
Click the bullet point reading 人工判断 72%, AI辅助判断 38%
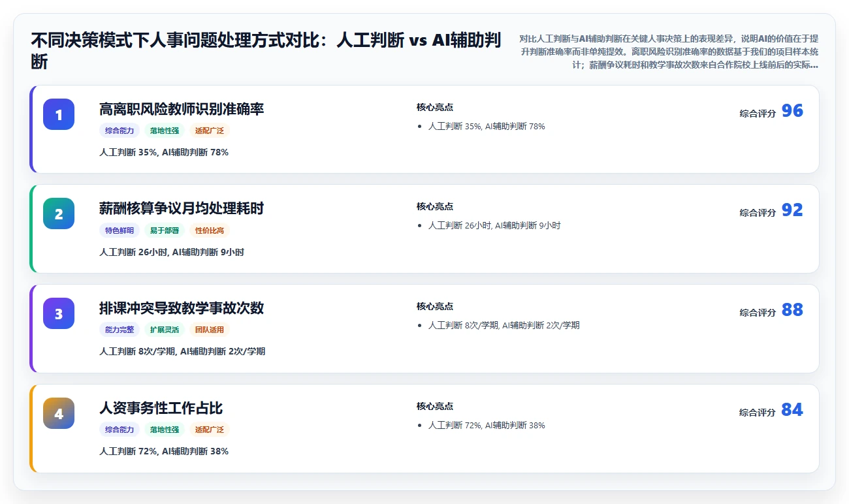(x=487, y=425)
